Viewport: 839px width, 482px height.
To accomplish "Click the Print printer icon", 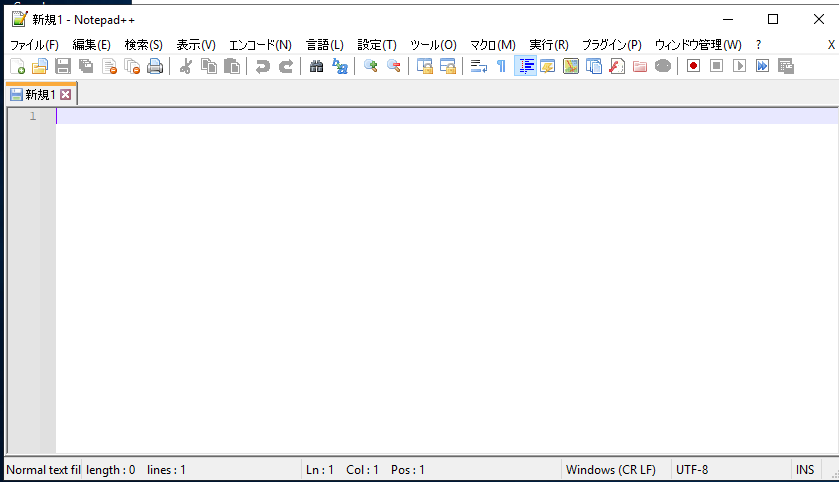I will point(155,66).
